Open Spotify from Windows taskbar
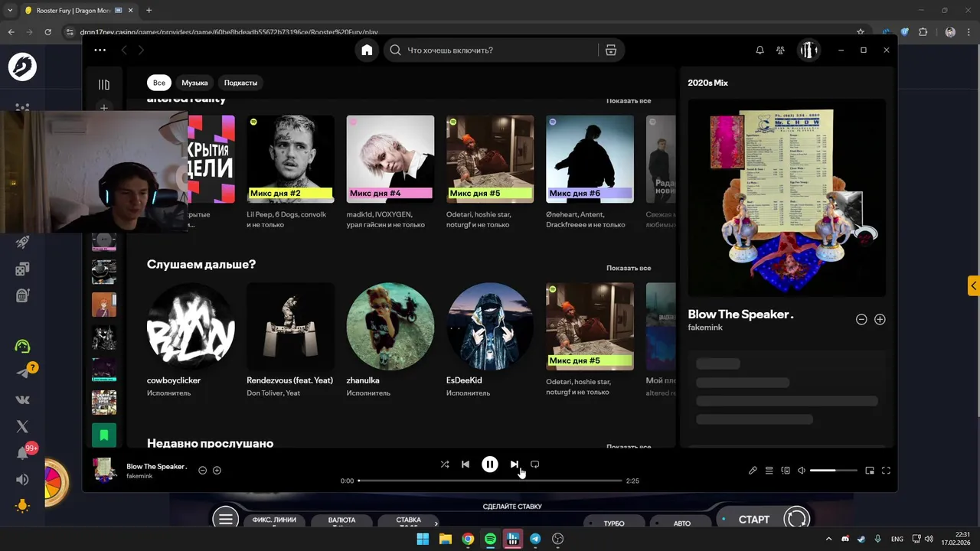Viewport: 980px width, 551px height. [490, 539]
